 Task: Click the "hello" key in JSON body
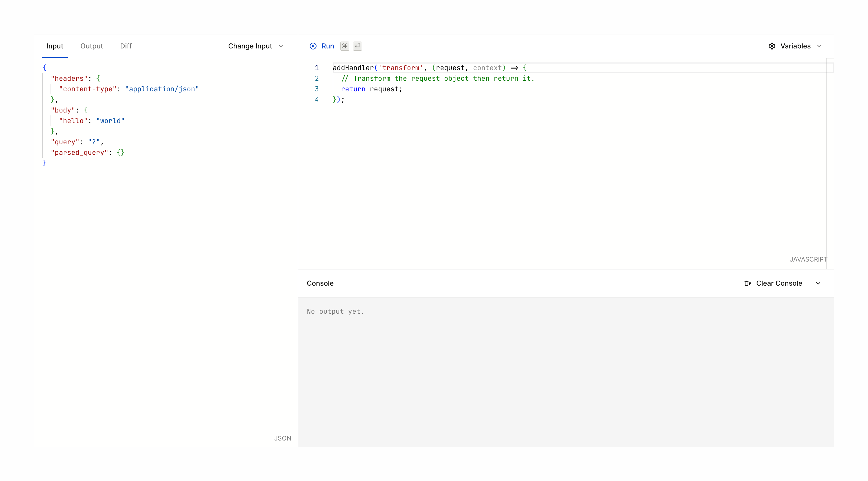tap(73, 121)
